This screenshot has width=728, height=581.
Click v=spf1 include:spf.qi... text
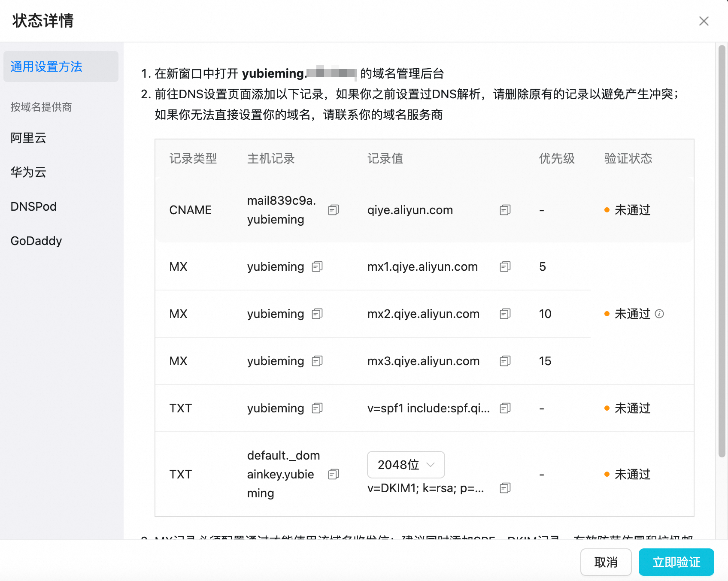tap(428, 408)
